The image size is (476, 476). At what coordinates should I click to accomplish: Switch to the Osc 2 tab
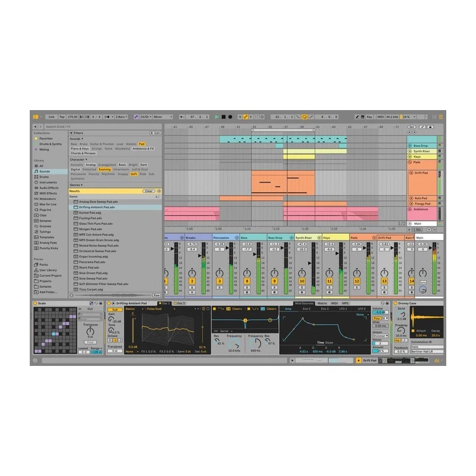click(x=179, y=303)
